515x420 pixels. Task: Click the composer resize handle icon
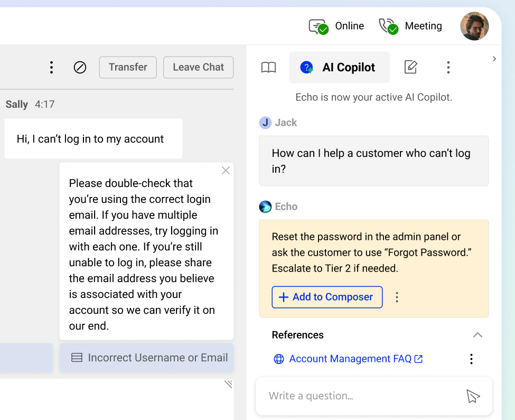coord(229,384)
